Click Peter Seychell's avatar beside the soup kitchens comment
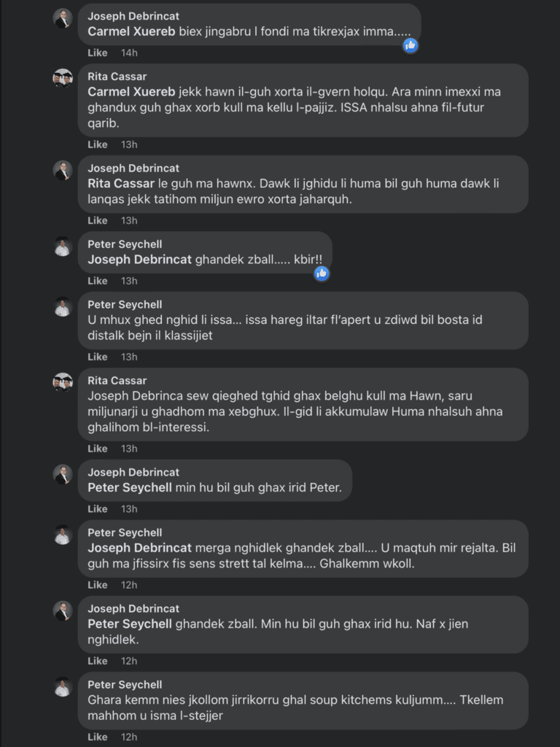560x747 pixels. (x=63, y=687)
